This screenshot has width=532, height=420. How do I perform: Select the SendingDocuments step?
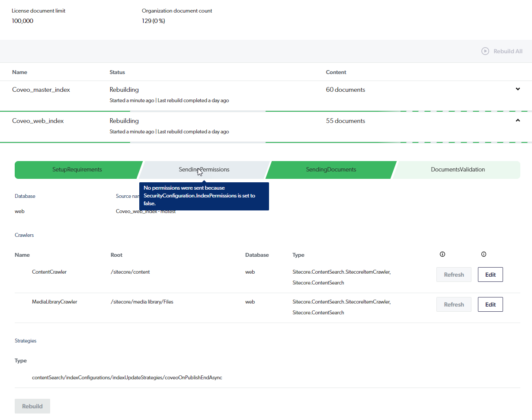[x=331, y=170]
